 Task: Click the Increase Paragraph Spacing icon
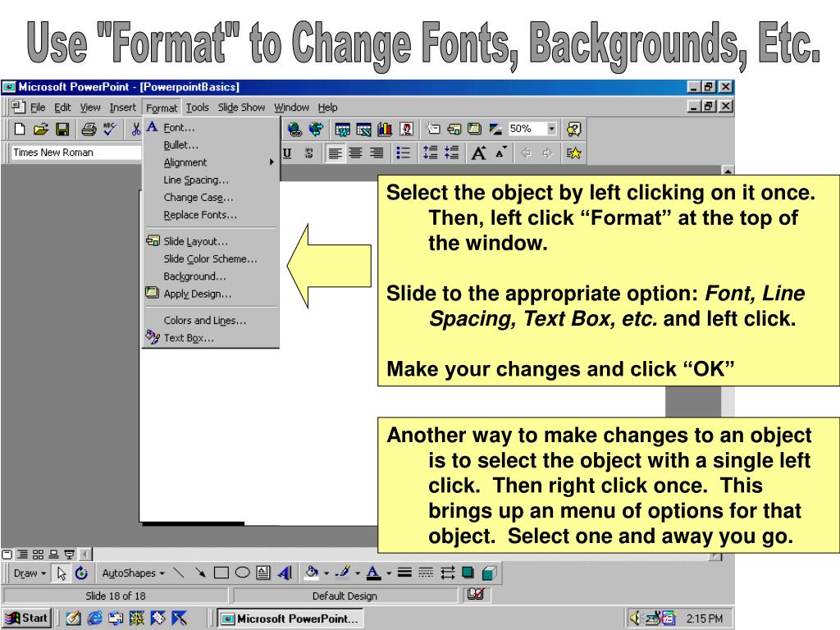pos(430,153)
